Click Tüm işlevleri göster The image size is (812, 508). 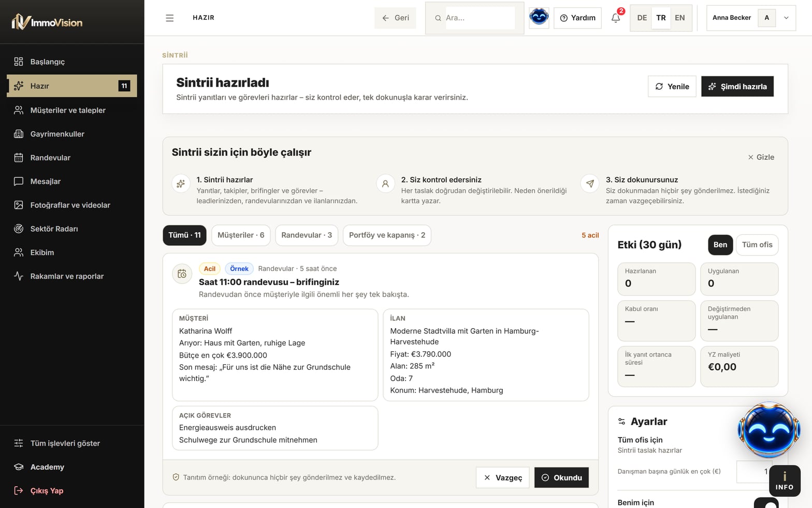pos(72,443)
